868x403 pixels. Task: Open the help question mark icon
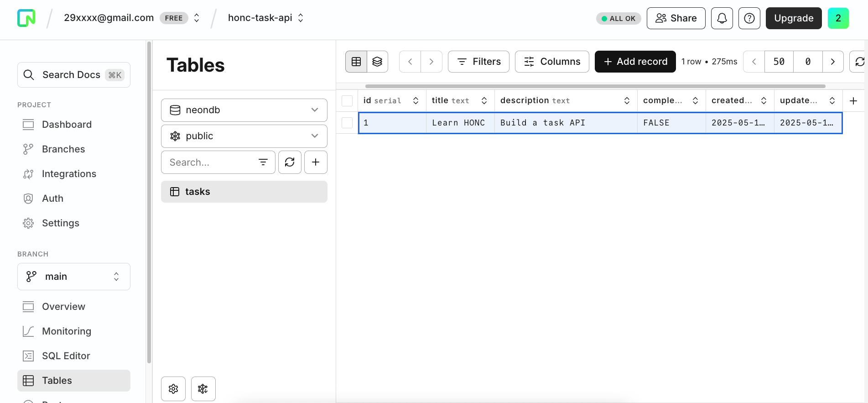click(x=749, y=18)
